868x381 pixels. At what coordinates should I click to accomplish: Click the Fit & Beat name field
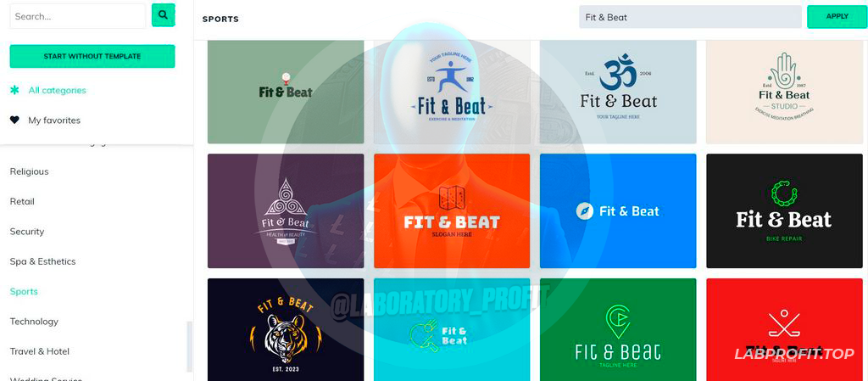(x=690, y=17)
